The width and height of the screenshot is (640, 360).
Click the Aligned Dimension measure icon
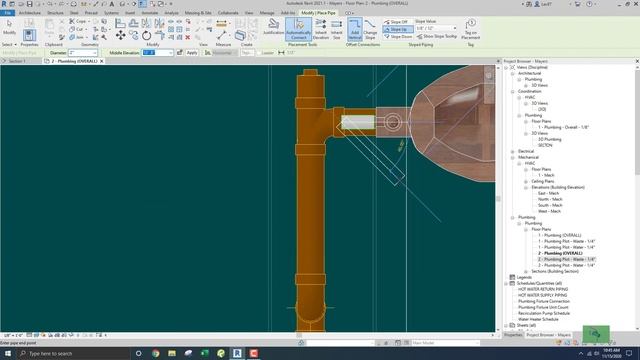(x=222, y=23)
